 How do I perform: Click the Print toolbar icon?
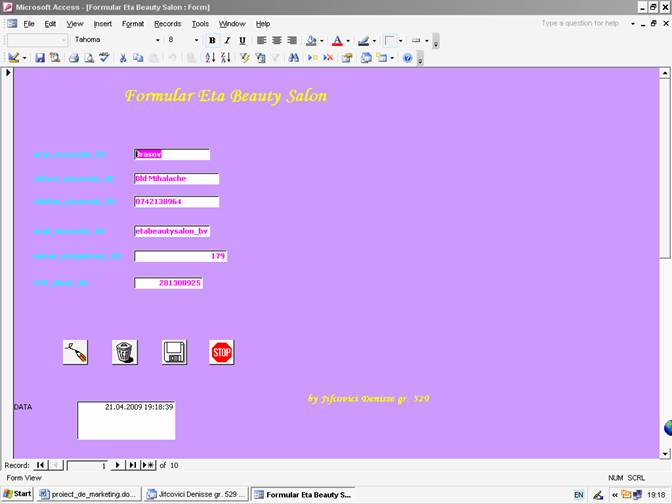pyautogui.click(x=74, y=57)
